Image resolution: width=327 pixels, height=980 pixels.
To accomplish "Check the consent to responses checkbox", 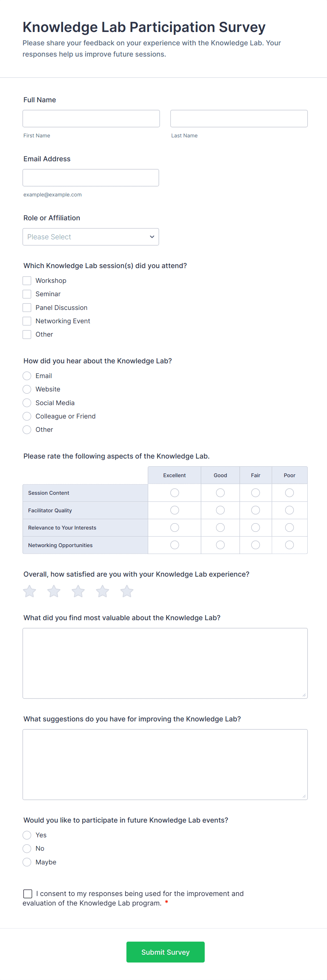I will point(27,894).
